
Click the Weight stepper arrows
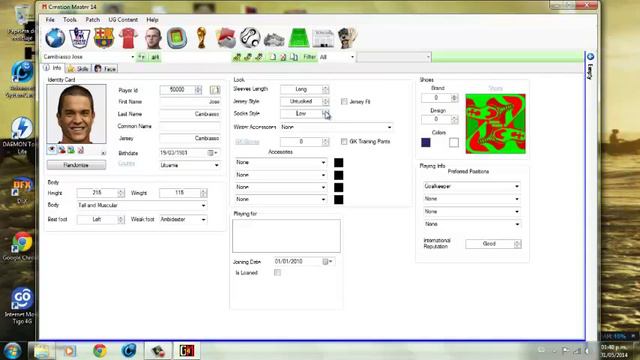[x=204, y=193]
